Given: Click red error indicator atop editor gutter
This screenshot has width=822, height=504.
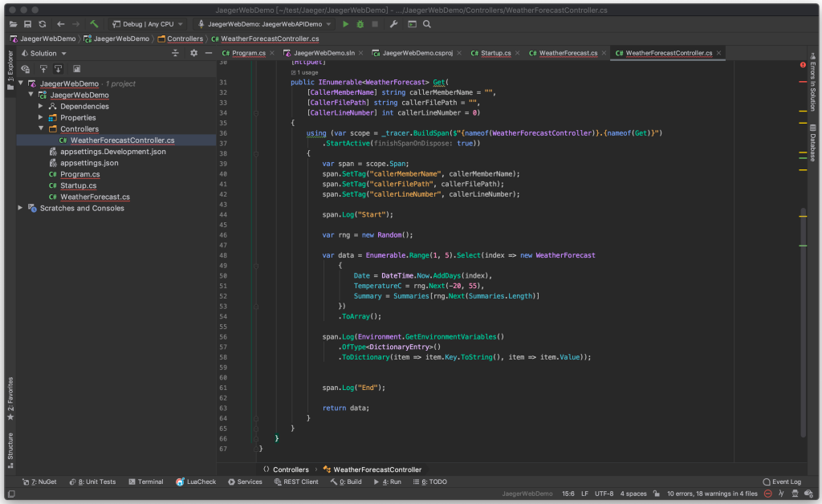Looking at the screenshot, I should (803, 65).
